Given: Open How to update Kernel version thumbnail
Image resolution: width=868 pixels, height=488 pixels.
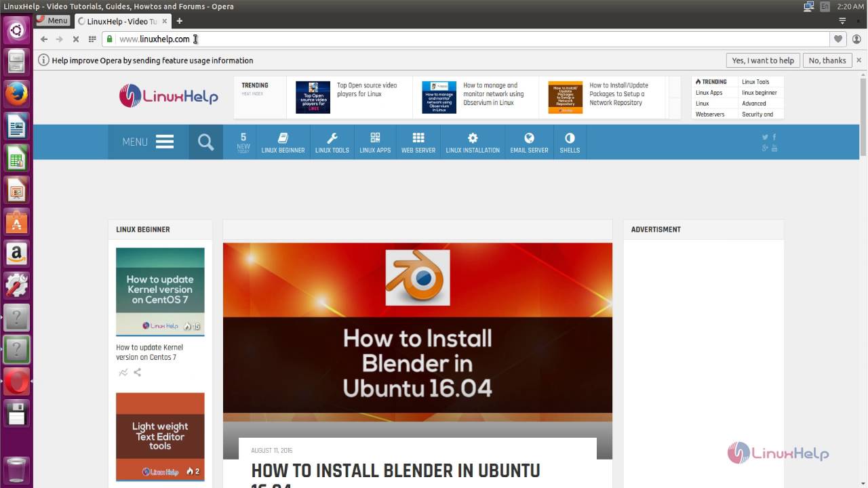Looking at the screenshot, I should coord(160,292).
